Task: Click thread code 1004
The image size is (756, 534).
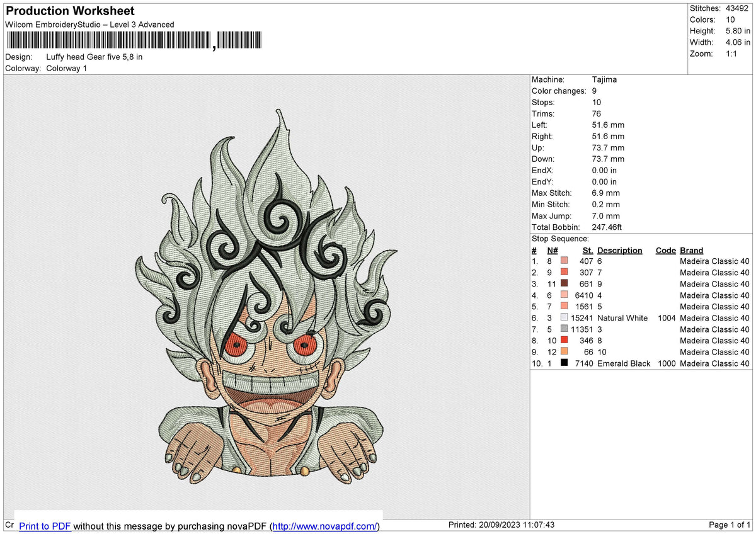Action: (665, 317)
